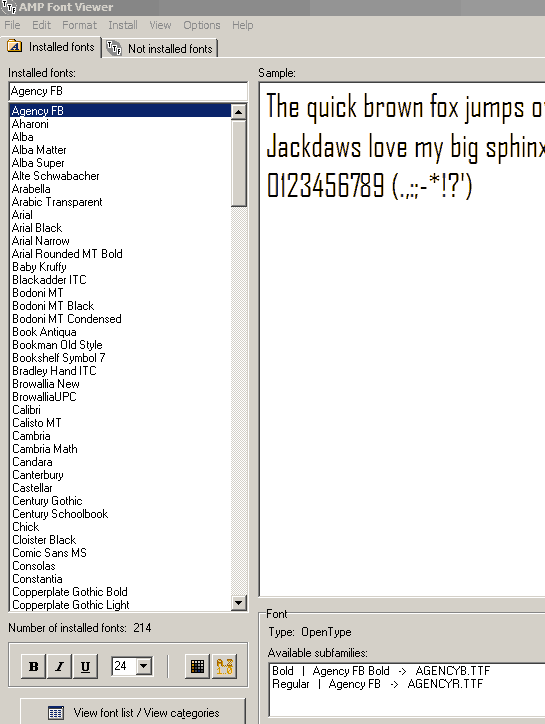Screen dimensions: 545x724
Task: Select Century Schoolbook font
Action: coord(120,513)
